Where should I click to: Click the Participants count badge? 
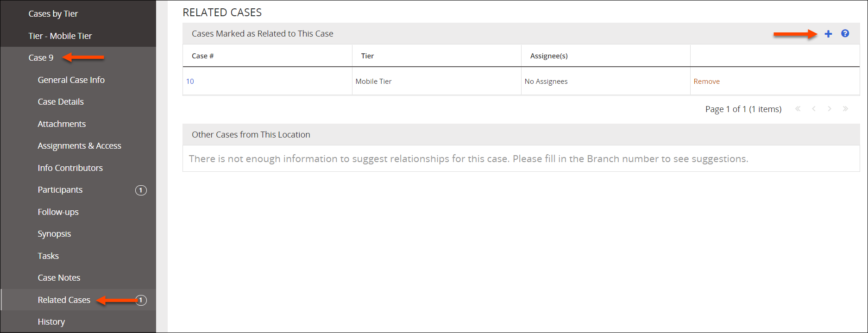pos(141,190)
